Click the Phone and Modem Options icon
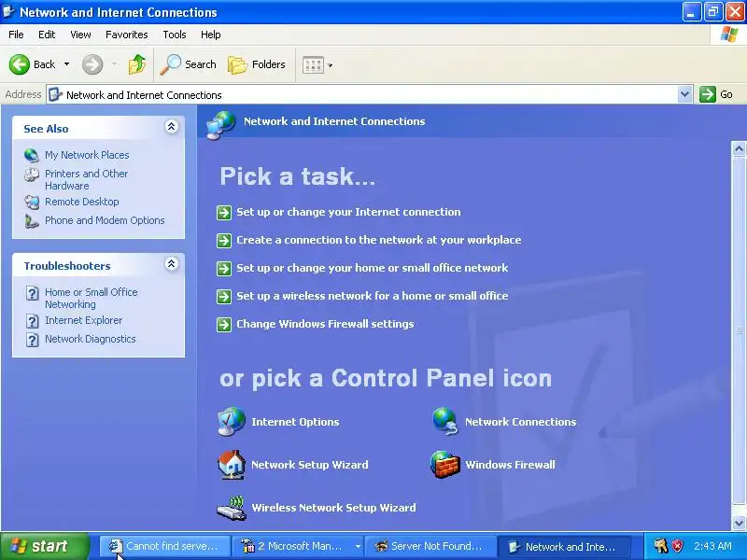Screen dimensions: 747x560 [32, 221]
